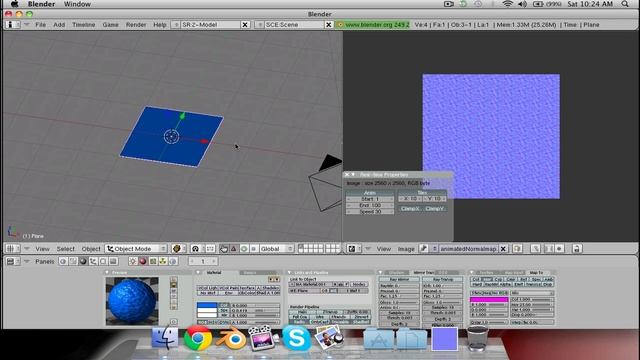The height and width of the screenshot is (360, 640).
Task: Unlink the animatedNormalmap image with X button
Action: (503, 249)
